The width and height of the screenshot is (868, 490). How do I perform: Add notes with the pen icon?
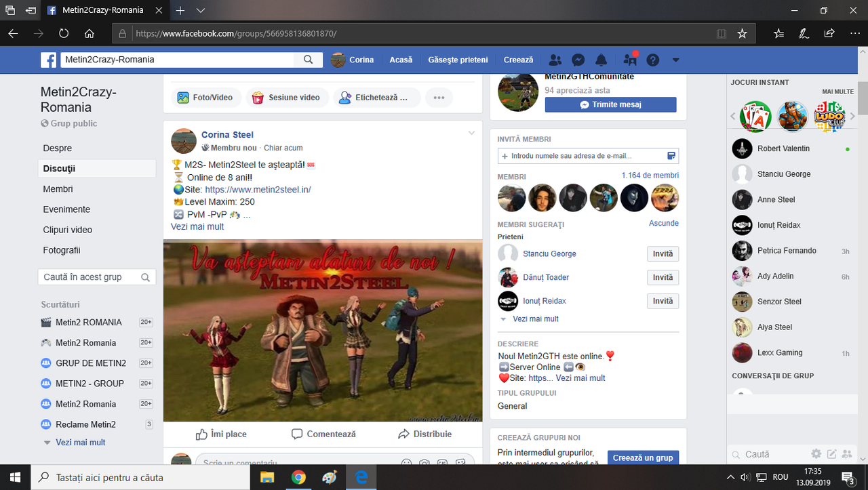click(804, 33)
